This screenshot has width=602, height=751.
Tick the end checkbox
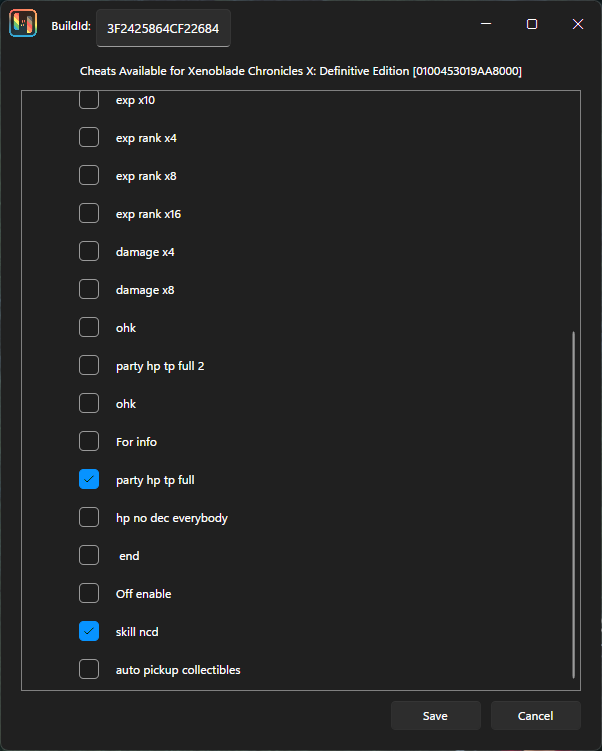[89, 555]
